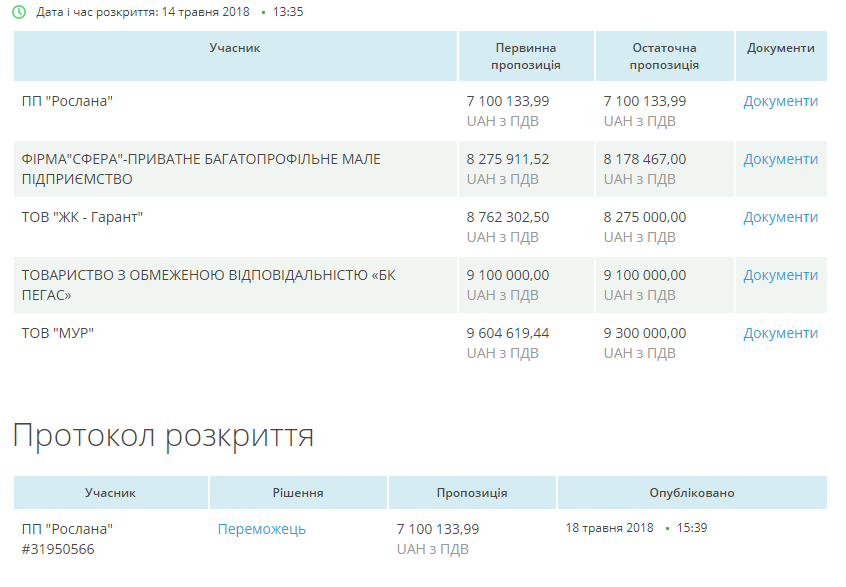
Task: Select the Опубліковано column header
Action: pyautogui.click(x=691, y=493)
